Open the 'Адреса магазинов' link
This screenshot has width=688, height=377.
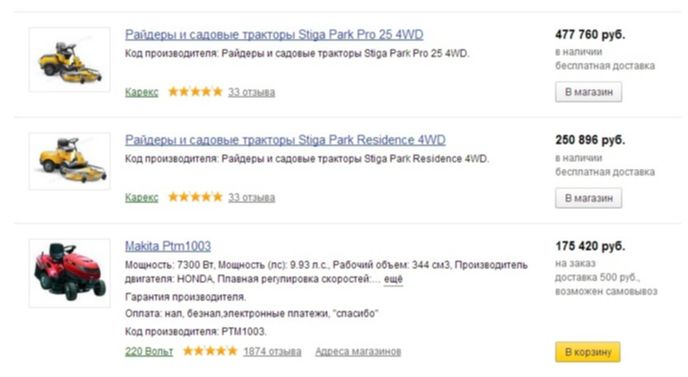pos(358,352)
